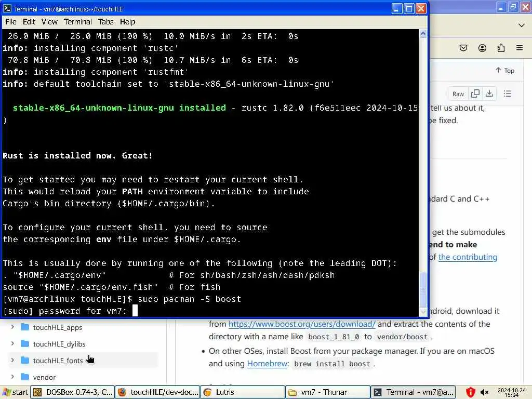Open the browser account icon
The height and width of the screenshot is (399, 532).
coord(482,48)
